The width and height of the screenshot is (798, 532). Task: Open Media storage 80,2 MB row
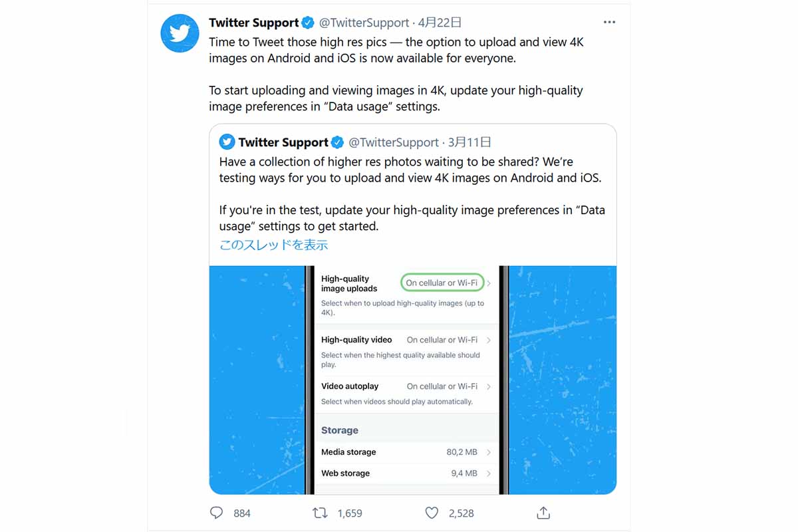coord(406,452)
